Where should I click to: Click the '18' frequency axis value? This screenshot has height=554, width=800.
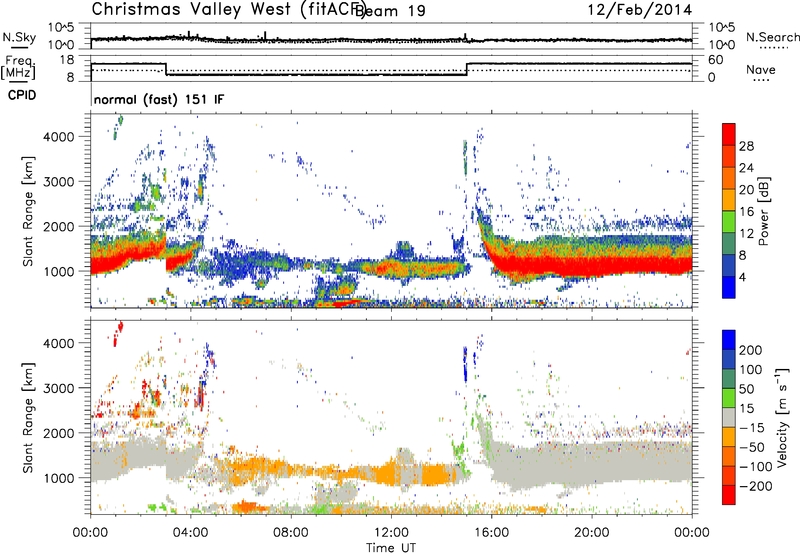[x=67, y=60]
